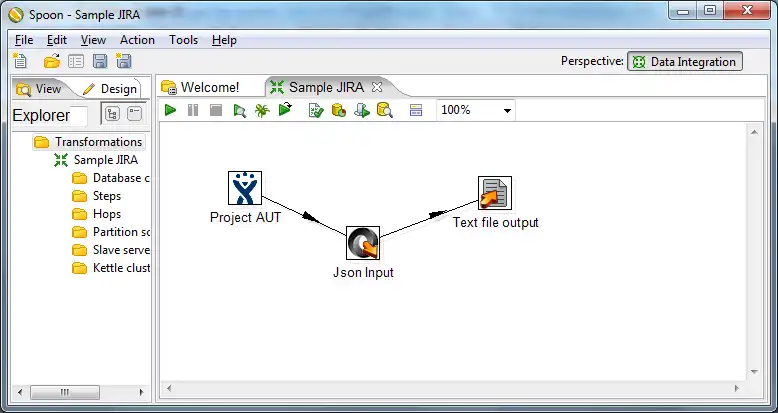Open the Edit menu
This screenshot has width=778, height=413.
pyautogui.click(x=57, y=40)
